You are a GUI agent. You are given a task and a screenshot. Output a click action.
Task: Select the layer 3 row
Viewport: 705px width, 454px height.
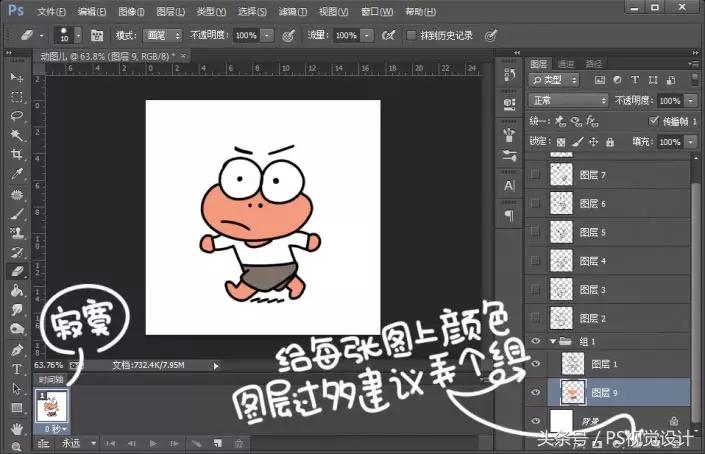[x=607, y=289]
